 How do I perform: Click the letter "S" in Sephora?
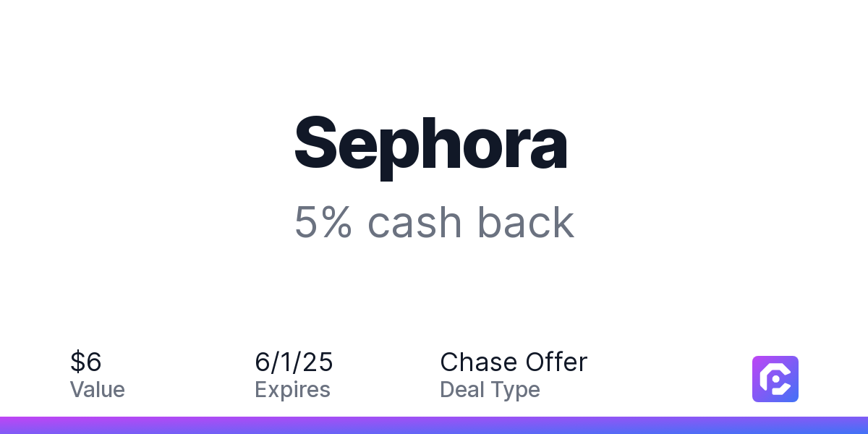coord(317,143)
